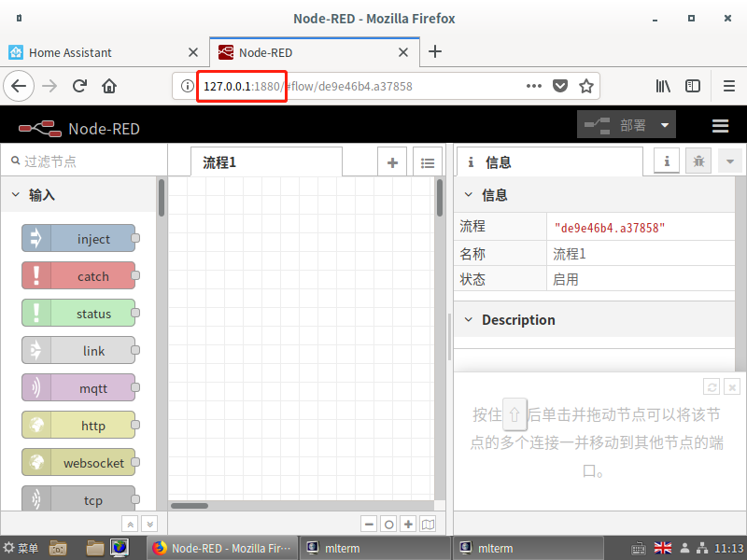Viewport: 747px width, 560px height.
Task: Reset the canvas zoom
Action: click(388, 525)
